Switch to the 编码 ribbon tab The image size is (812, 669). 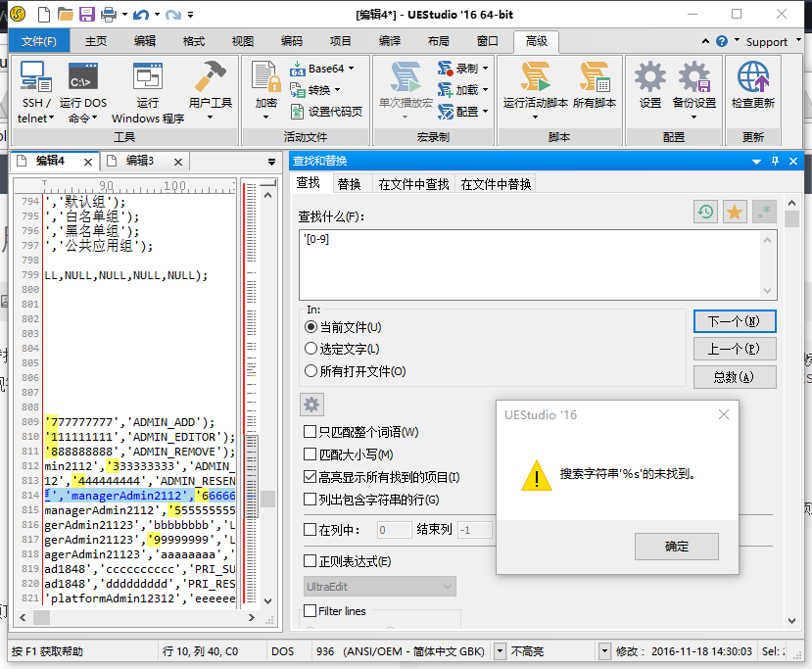pyautogui.click(x=292, y=41)
